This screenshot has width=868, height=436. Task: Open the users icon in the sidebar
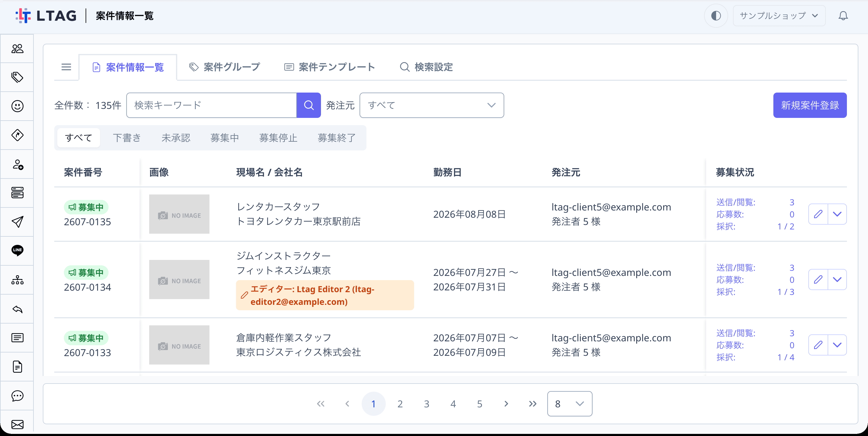click(17, 49)
